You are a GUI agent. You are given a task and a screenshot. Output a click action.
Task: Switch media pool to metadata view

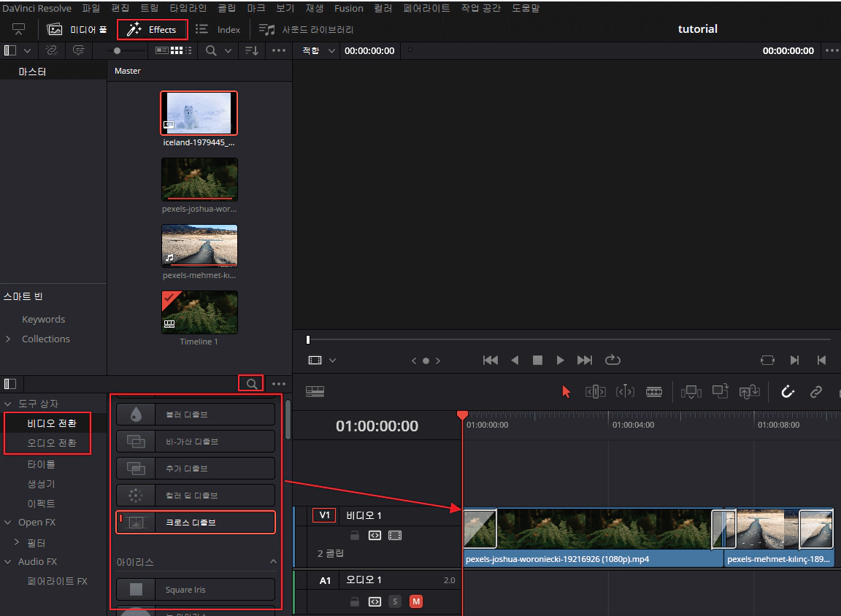[x=162, y=50]
